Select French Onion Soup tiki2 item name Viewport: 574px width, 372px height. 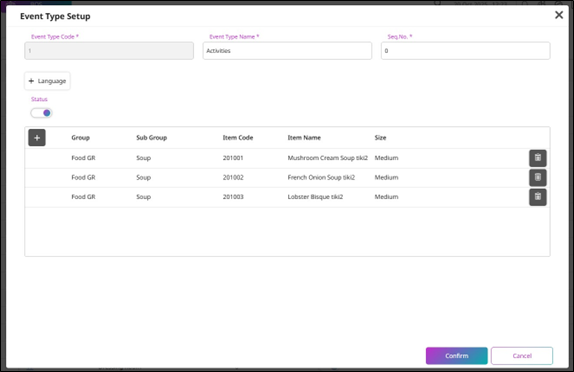[321, 177]
